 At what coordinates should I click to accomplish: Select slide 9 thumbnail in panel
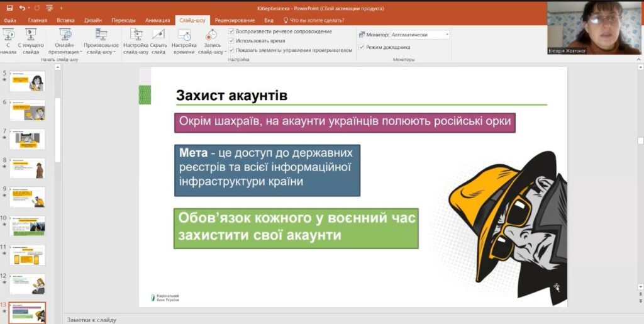[x=27, y=197]
